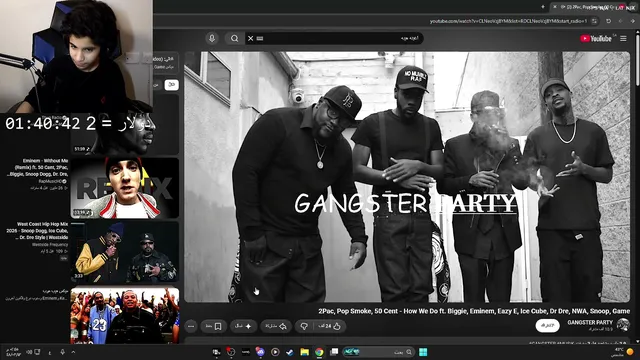Click the video title starting 2Pac, Pop Smoke
The image size is (640, 360).
point(474,311)
